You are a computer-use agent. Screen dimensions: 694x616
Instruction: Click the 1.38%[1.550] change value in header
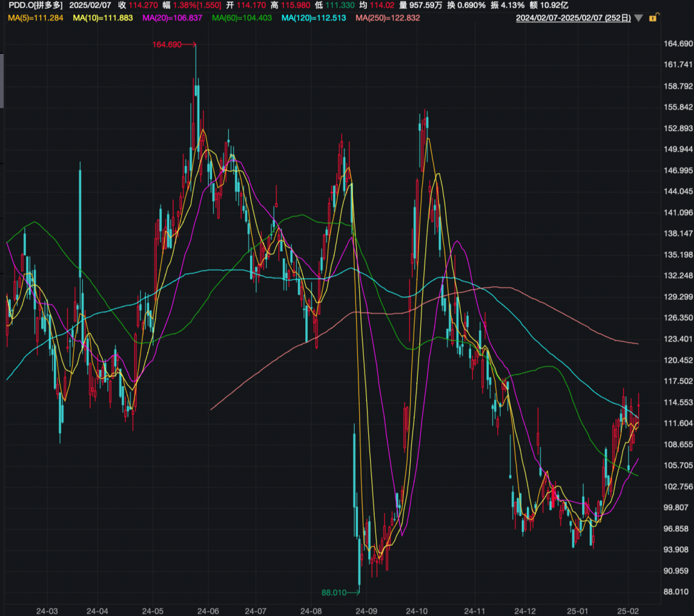(197, 5)
